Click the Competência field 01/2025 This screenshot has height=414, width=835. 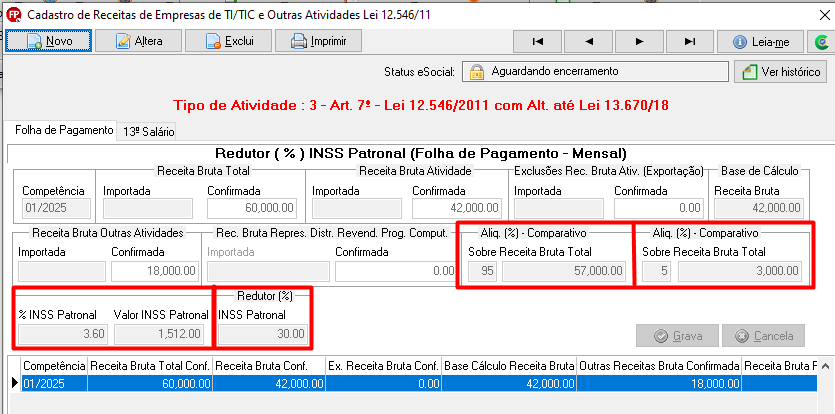56,208
